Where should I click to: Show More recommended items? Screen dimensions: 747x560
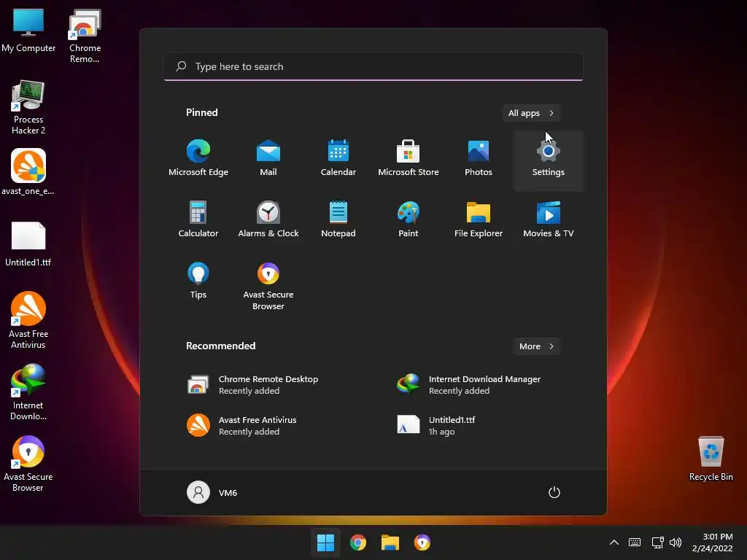[x=536, y=346]
